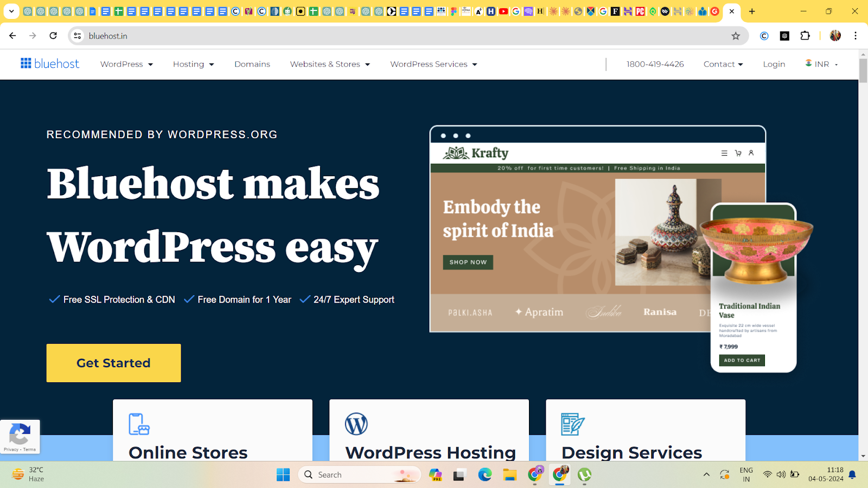
Task: Click the Online Stores card icon
Action: [x=139, y=424]
